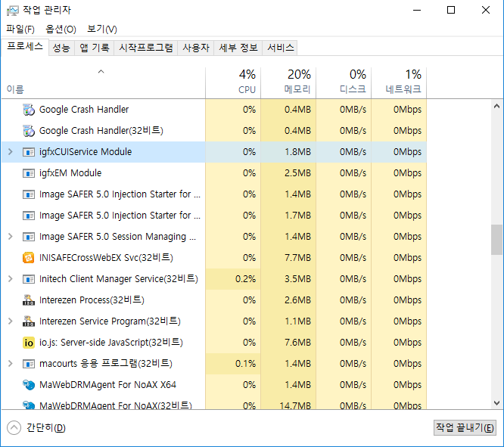The height and width of the screenshot is (447, 504).
Task: Expand Interezen Service Program group
Action: point(11,321)
